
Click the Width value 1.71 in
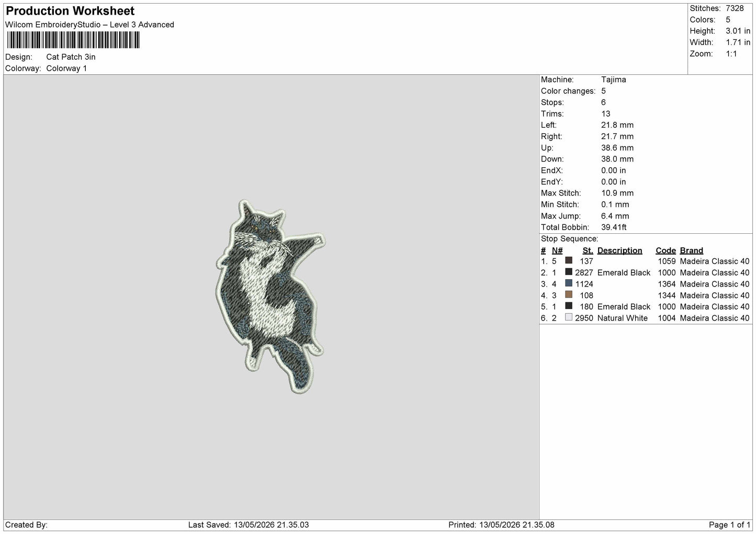click(x=738, y=42)
